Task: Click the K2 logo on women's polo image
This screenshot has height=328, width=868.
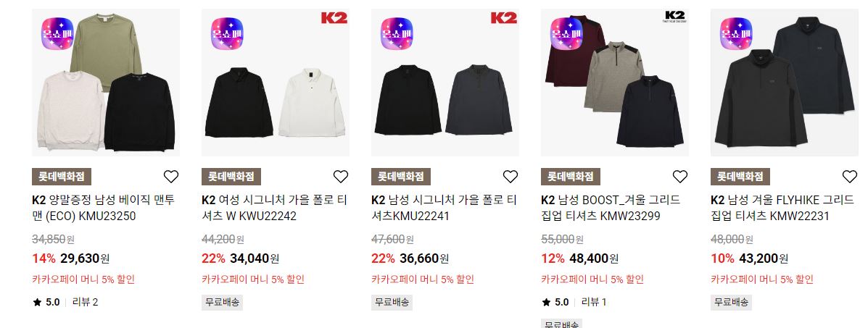Action: click(334, 17)
